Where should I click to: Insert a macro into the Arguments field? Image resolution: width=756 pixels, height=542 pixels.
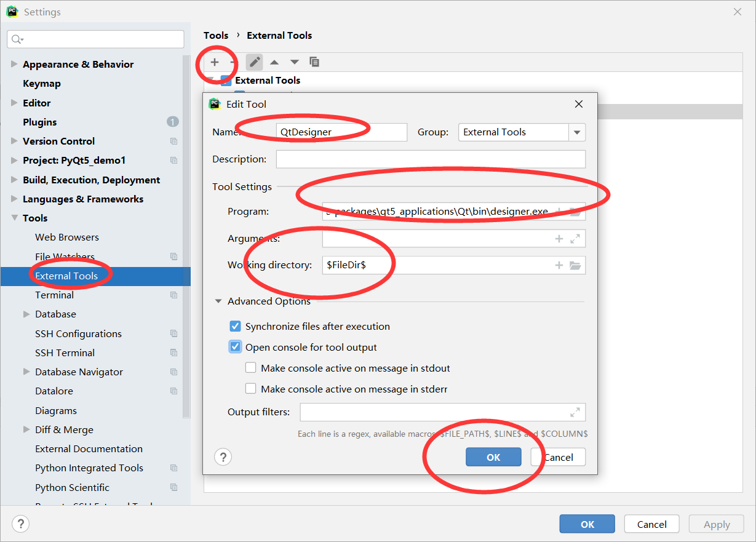tap(559, 239)
